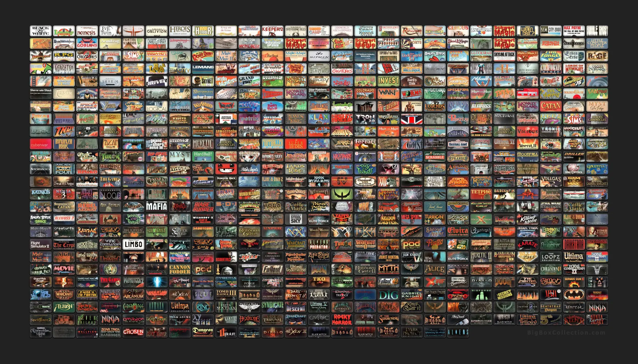Open the HardBall! game box
Screen dimensions: 638x364
pos(203,156)
